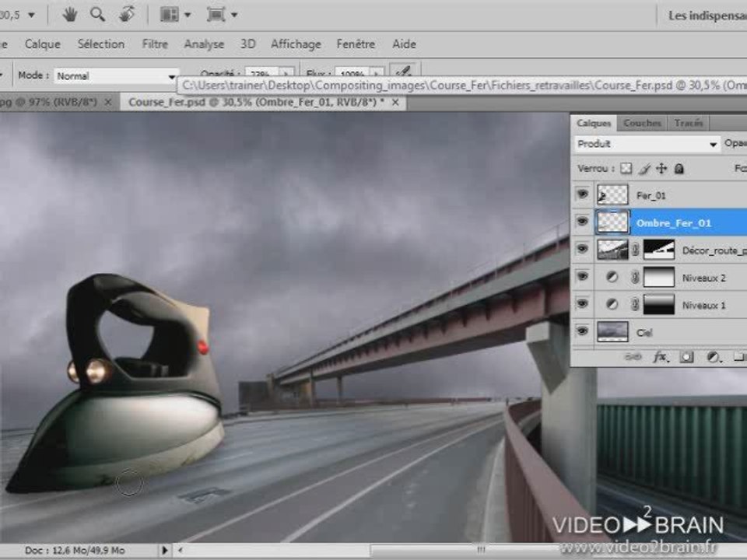
Task: Click the lock all padlock icon
Action: (x=679, y=169)
